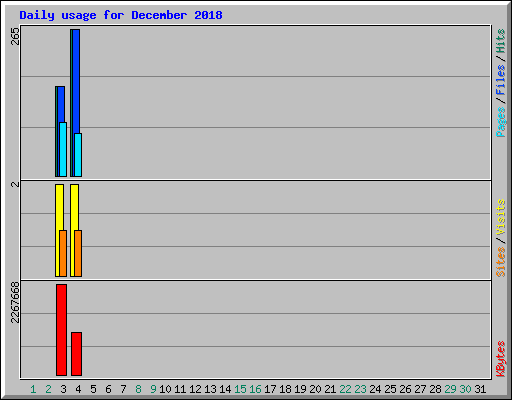This screenshot has height=400, width=512.
Task: Click day '4' on the date axis
Action: coord(78,389)
